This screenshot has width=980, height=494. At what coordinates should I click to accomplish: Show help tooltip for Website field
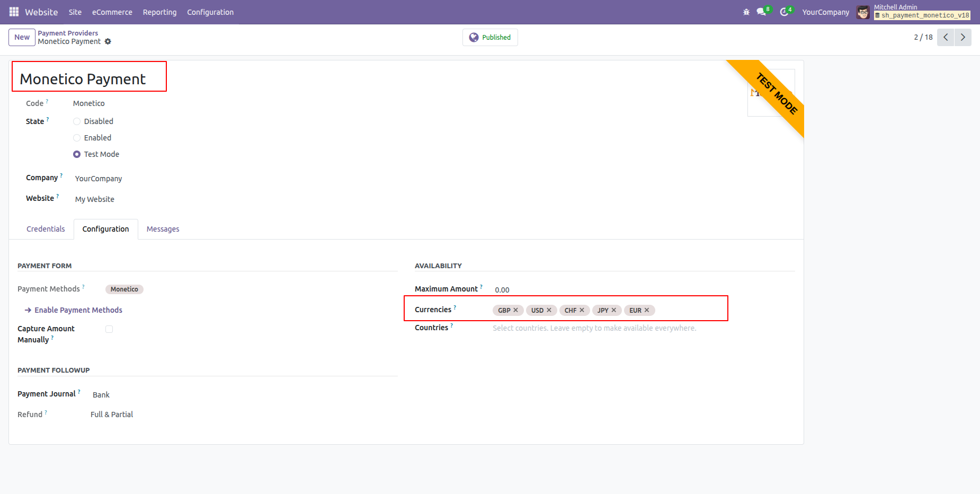pyautogui.click(x=58, y=196)
